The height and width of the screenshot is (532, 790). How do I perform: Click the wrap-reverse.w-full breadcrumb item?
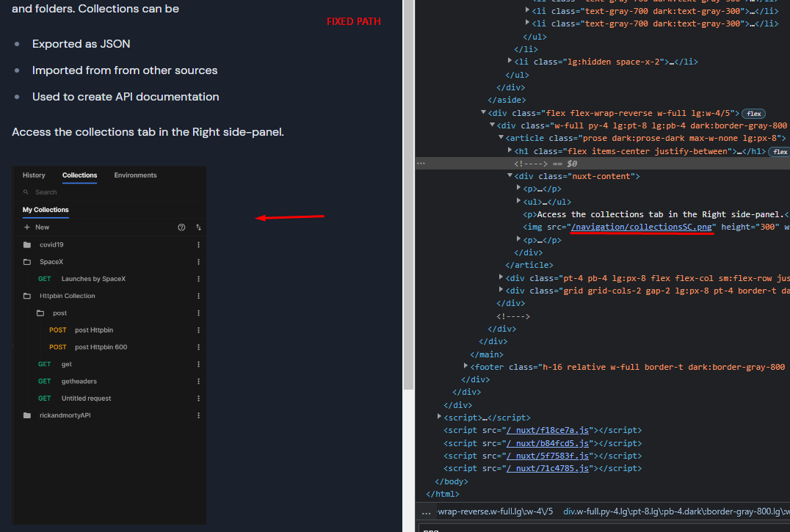pyautogui.click(x=496, y=512)
